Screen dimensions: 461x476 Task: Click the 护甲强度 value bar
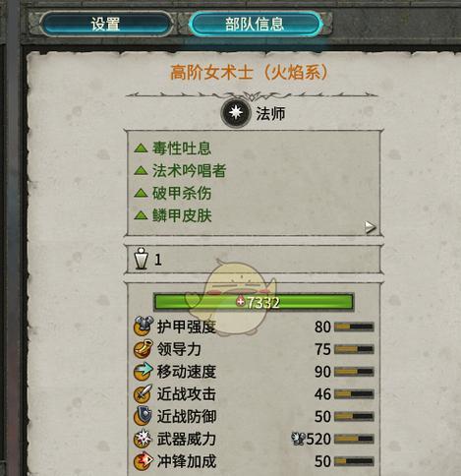pos(354,327)
